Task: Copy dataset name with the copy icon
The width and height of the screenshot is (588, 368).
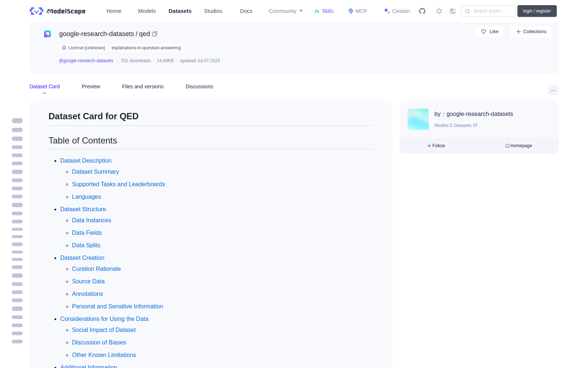Action: pos(155,34)
